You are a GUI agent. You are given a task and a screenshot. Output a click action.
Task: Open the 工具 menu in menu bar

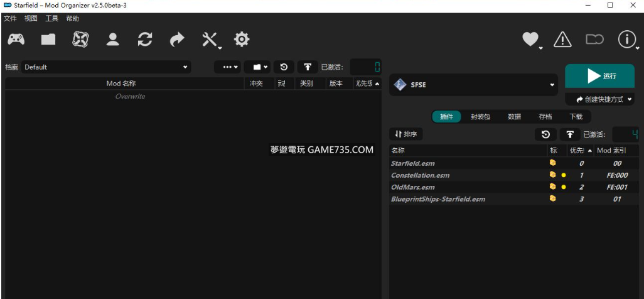point(51,18)
